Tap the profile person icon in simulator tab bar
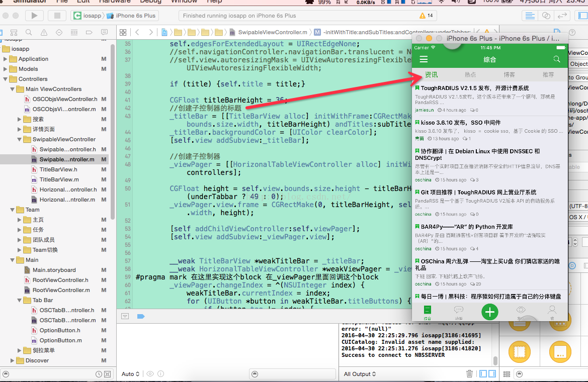Screen dimensions: 588x382 pyautogui.click(x=552, y=312)
